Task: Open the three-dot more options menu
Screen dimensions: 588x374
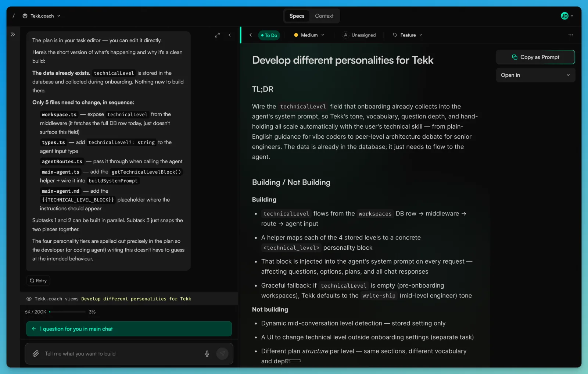Action: [571, 35]
